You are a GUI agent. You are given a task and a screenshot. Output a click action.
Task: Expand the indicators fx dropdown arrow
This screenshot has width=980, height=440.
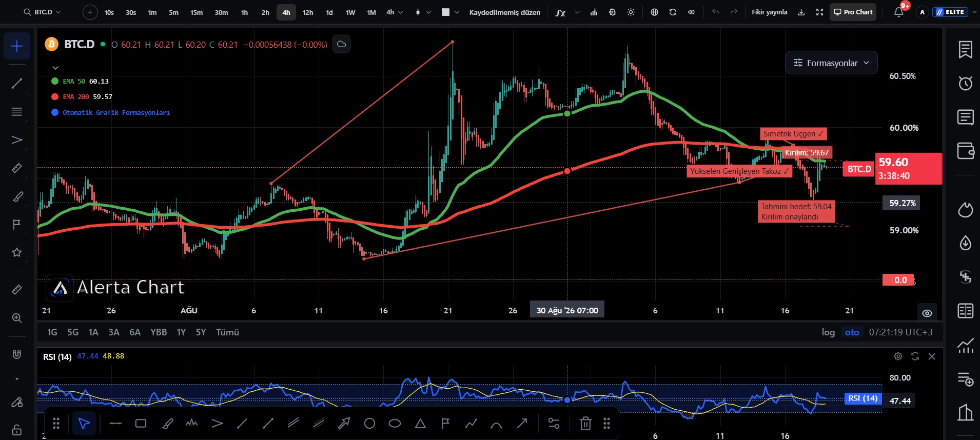point(577,12)
